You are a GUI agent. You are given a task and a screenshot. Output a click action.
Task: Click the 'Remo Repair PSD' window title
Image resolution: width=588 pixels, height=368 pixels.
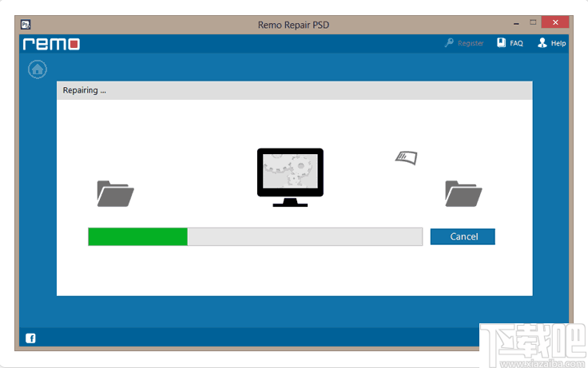(x=294, y=25)
